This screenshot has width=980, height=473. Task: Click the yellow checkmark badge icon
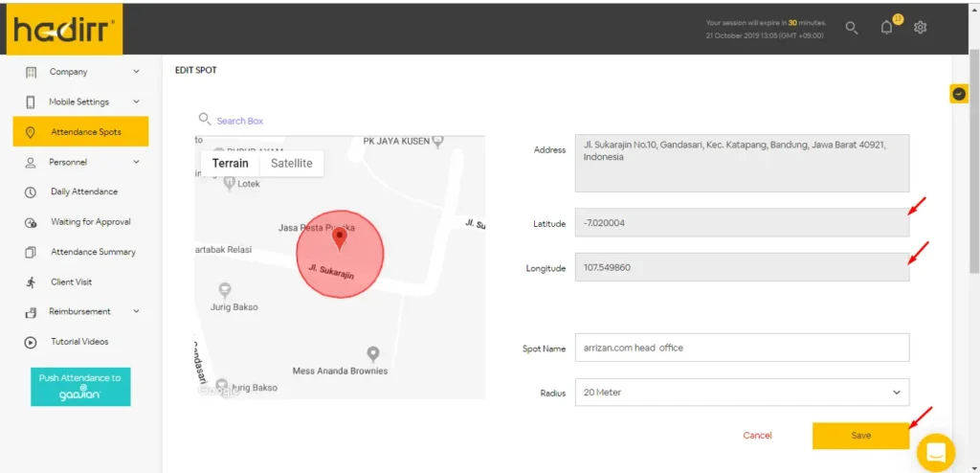click(x=958, y=93)
